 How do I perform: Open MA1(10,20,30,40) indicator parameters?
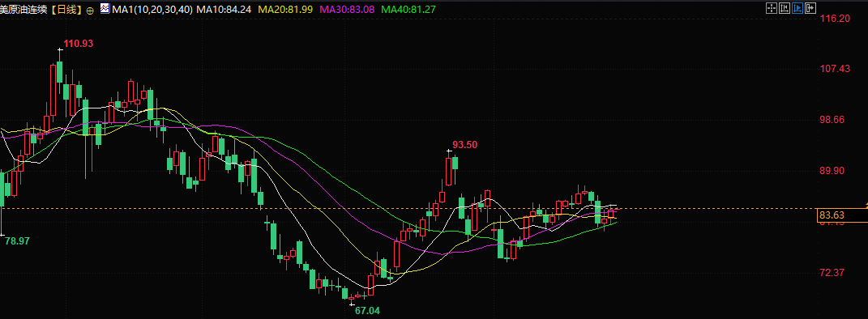(152, 10)
